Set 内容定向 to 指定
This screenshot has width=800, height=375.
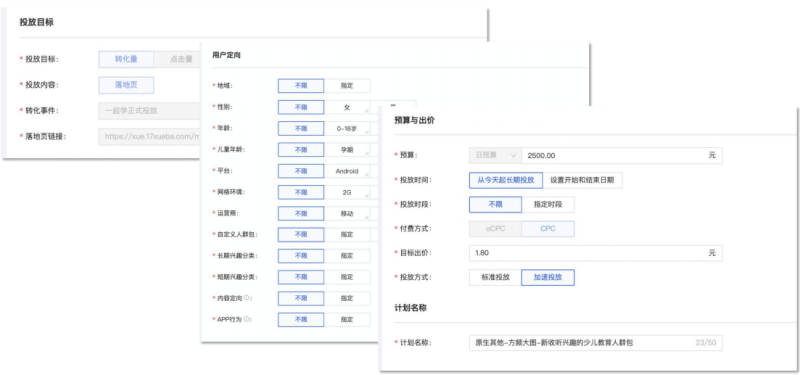point(347,298)
